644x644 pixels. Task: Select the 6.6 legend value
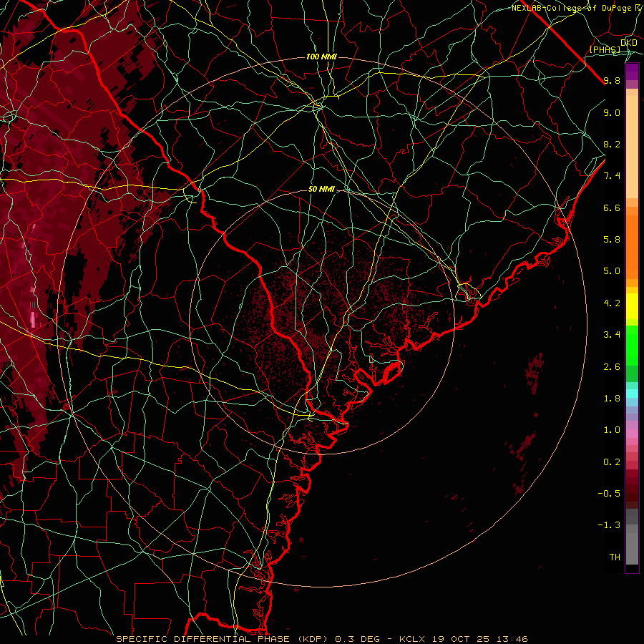(x=612, y=208)
